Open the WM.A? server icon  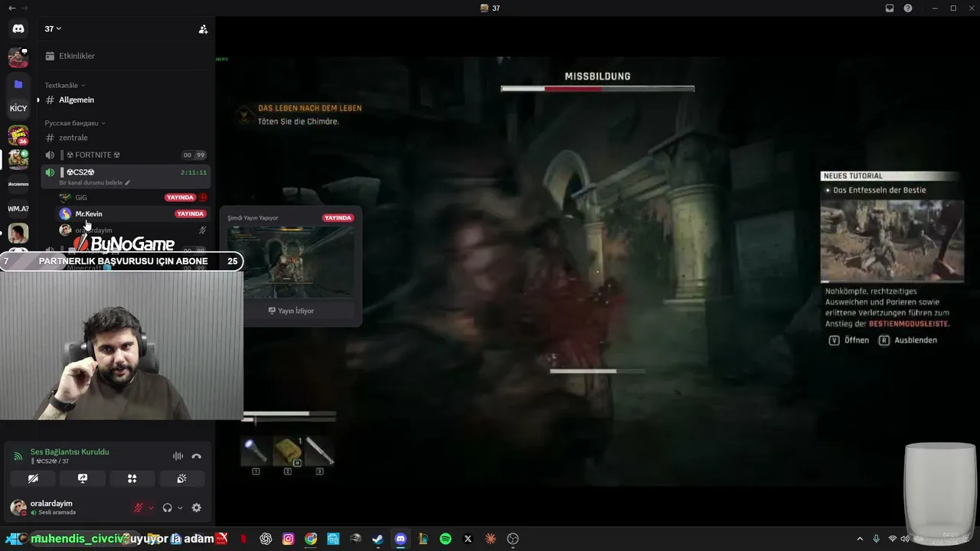point(18,208)
